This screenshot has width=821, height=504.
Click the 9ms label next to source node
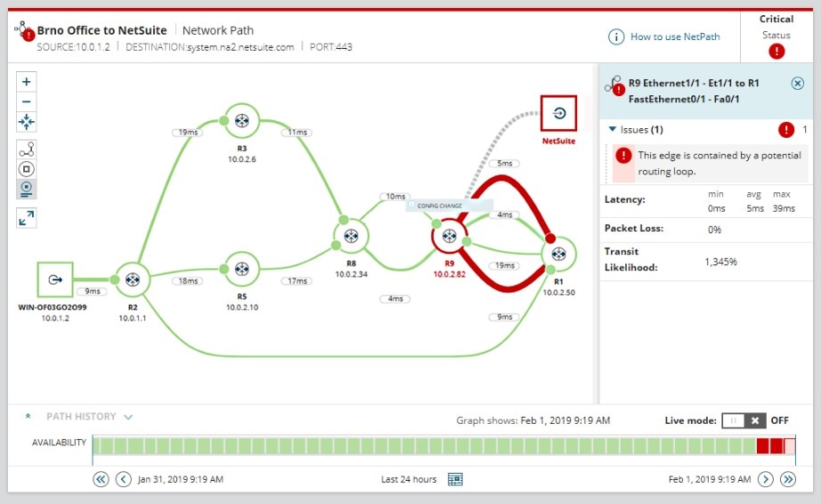tap(92, 291)
